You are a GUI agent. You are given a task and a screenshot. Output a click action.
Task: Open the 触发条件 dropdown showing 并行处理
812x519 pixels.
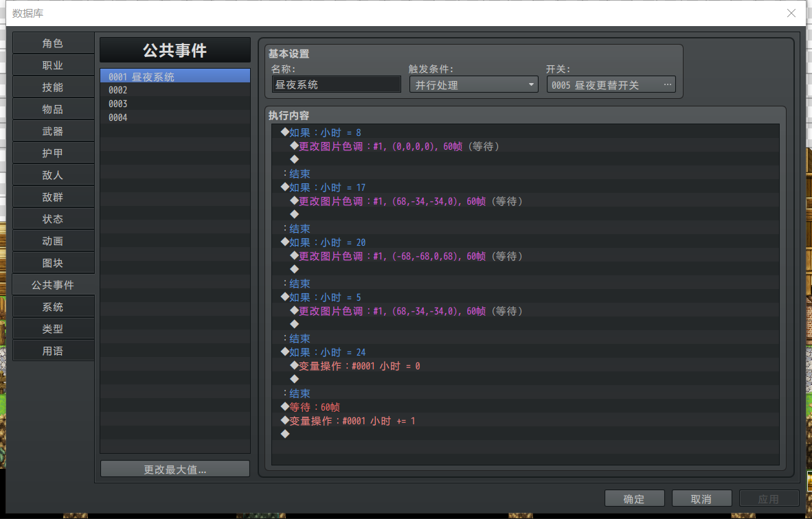pos(474,84)
